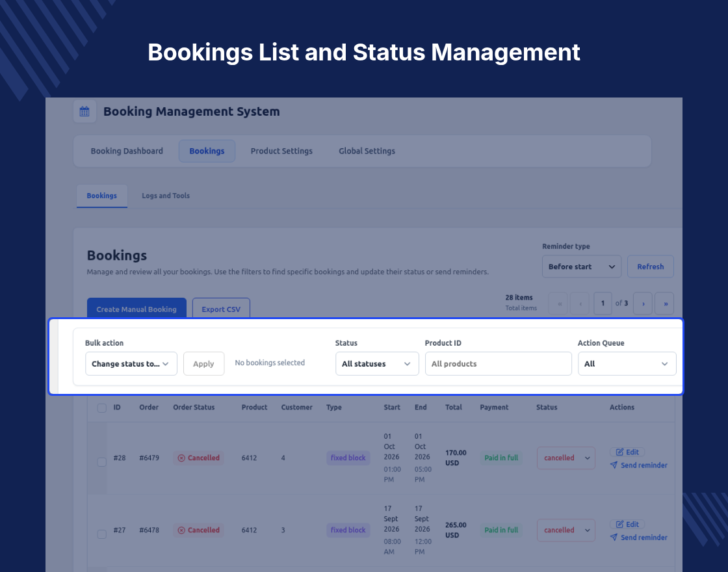Click the order number #6478

[x=149, y=530]
